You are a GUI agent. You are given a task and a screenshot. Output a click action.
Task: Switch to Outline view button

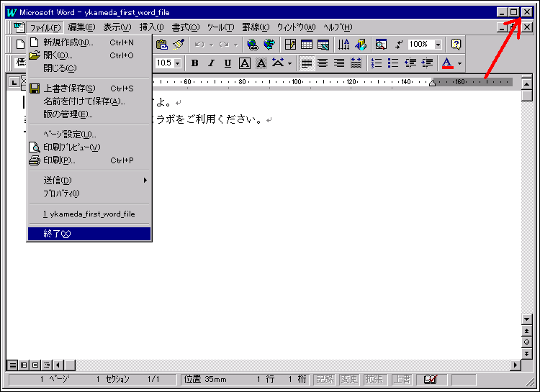click(47, 365)
